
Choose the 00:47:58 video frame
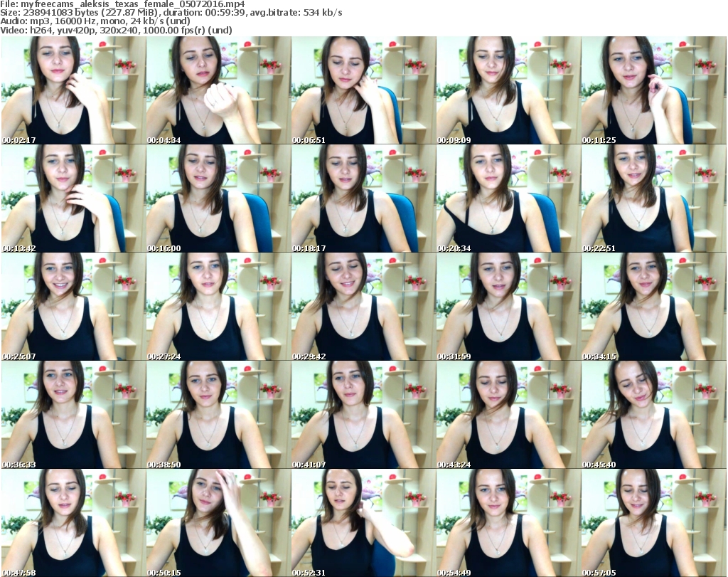(x=73, y=523)
